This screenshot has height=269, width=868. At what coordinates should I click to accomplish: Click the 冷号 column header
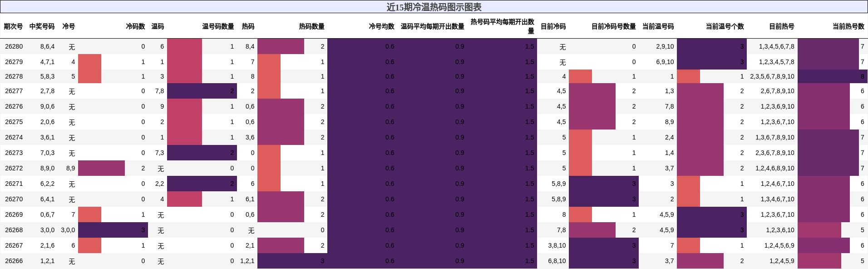click(x=69, y=26)
